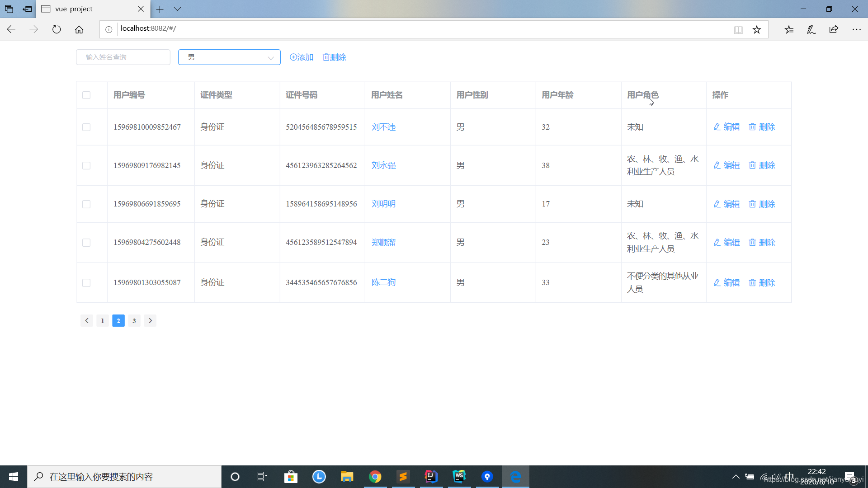Open user name link 郑顺溜

pyautogui.click(x=383, y=243)
